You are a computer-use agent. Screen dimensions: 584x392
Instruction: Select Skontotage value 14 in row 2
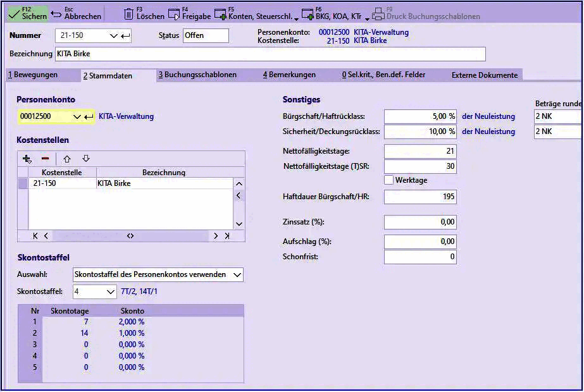[x=85, y=333]
